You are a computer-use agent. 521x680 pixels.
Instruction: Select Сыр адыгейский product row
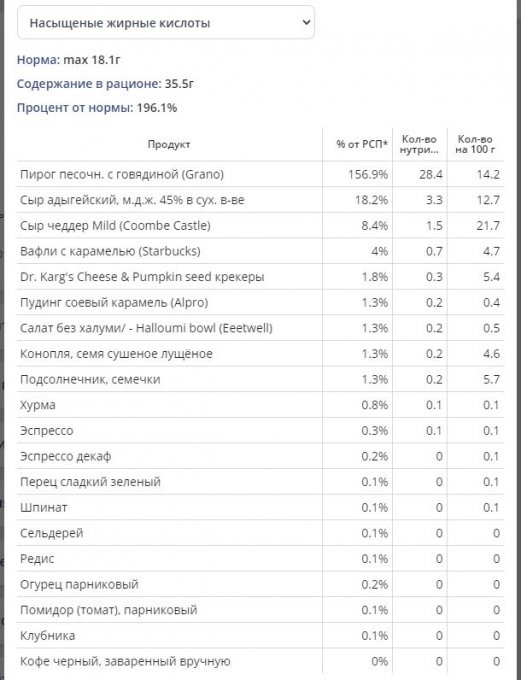coord(260,200)
